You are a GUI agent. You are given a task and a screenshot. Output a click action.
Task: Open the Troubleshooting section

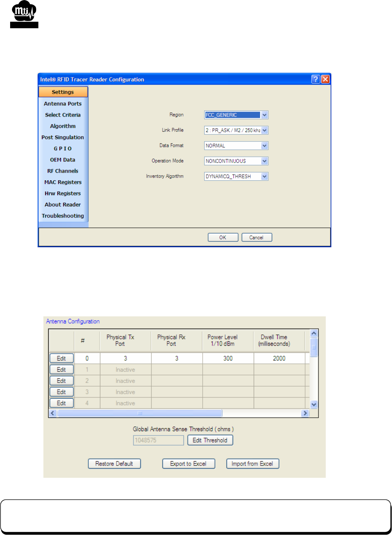[63, 216]
